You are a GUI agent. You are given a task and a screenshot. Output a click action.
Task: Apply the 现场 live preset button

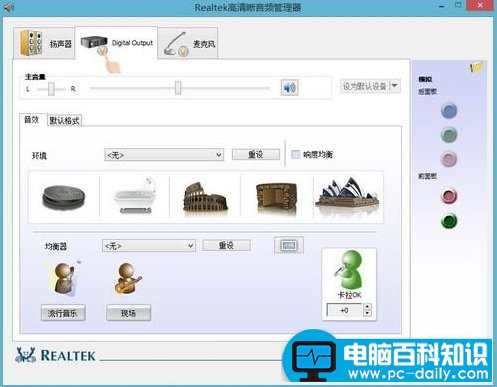point(128,313)
